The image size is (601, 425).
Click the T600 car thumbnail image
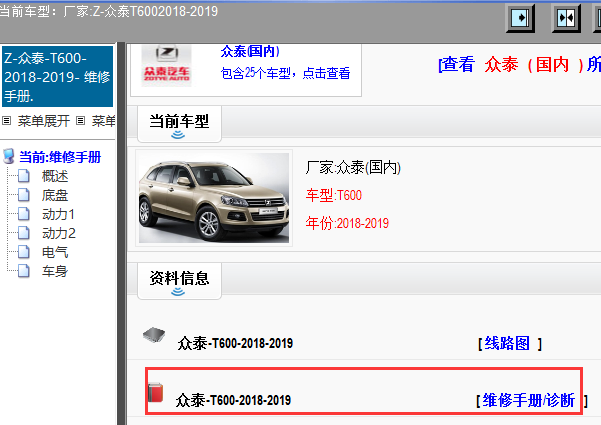(214, 197)
